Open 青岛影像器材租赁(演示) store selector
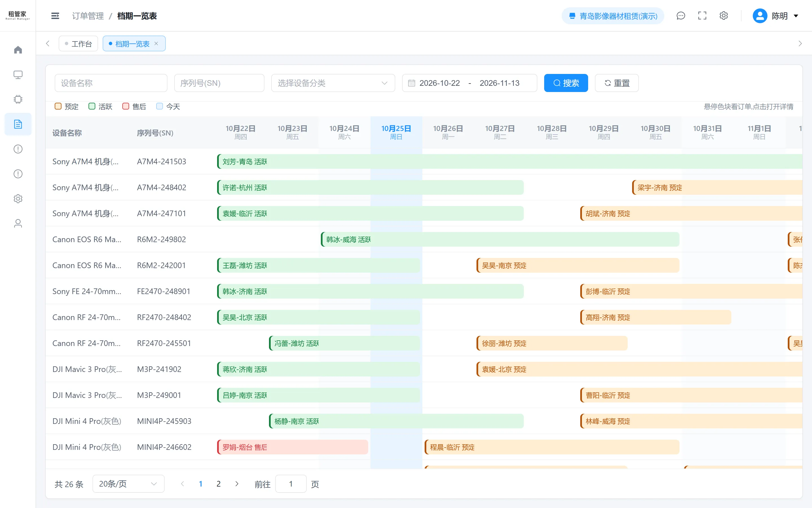The height and width of the screenshot is (508, 812). pyautogui.click(x=613, y=16)
